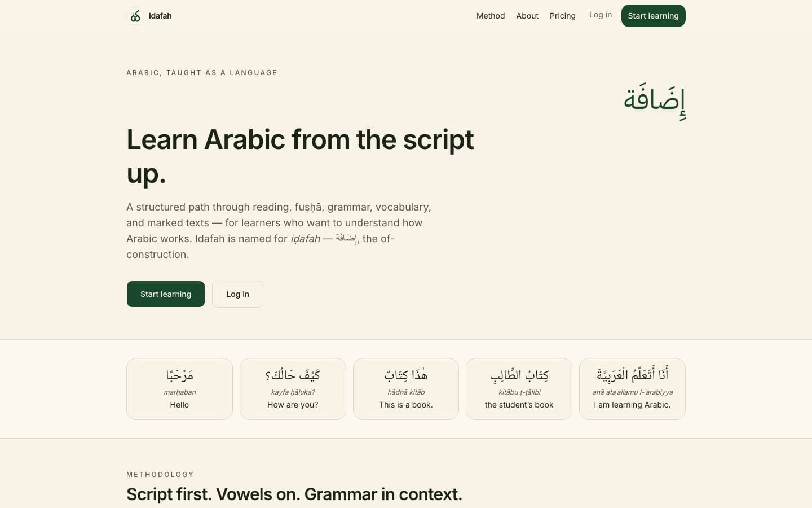The height and width of the screenshot is (508, 812).
Task: Open the About nav item
Action: [527, 16]
